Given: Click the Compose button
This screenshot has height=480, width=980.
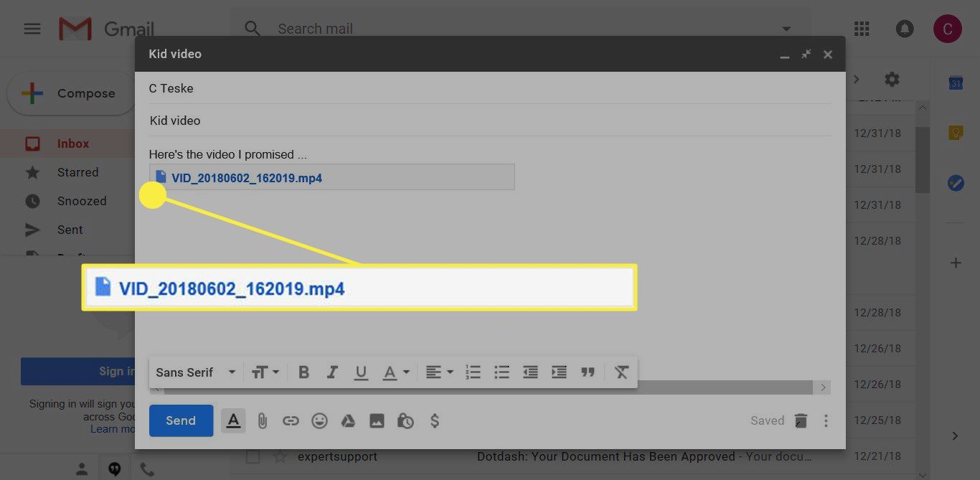Looking at the screenshot, I should coord(71,93).
